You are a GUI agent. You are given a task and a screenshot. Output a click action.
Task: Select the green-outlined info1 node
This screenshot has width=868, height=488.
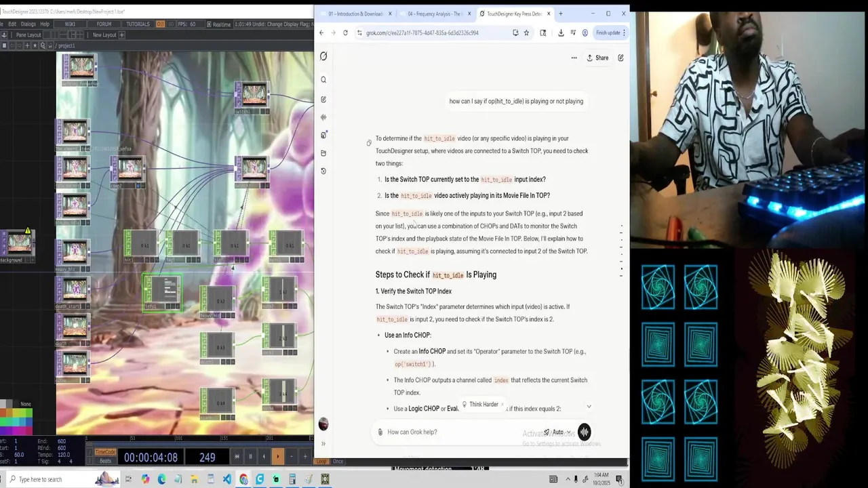tap(163, 291)
